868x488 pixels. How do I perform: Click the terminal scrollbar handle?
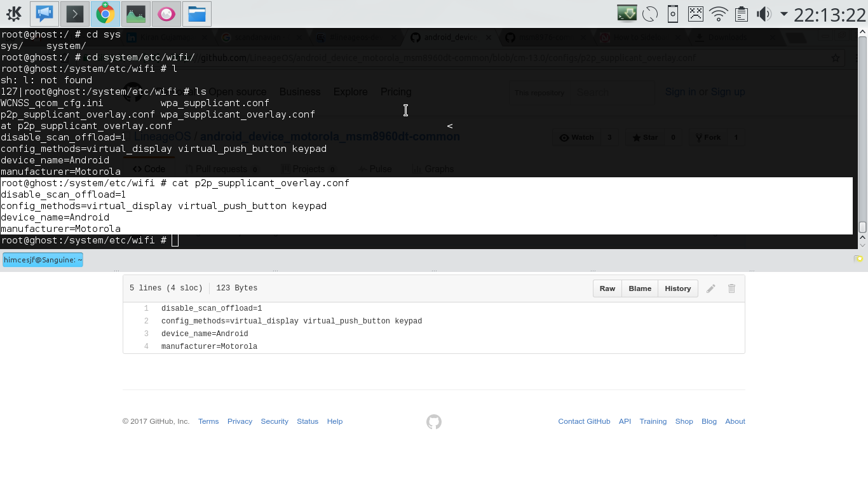862,227
